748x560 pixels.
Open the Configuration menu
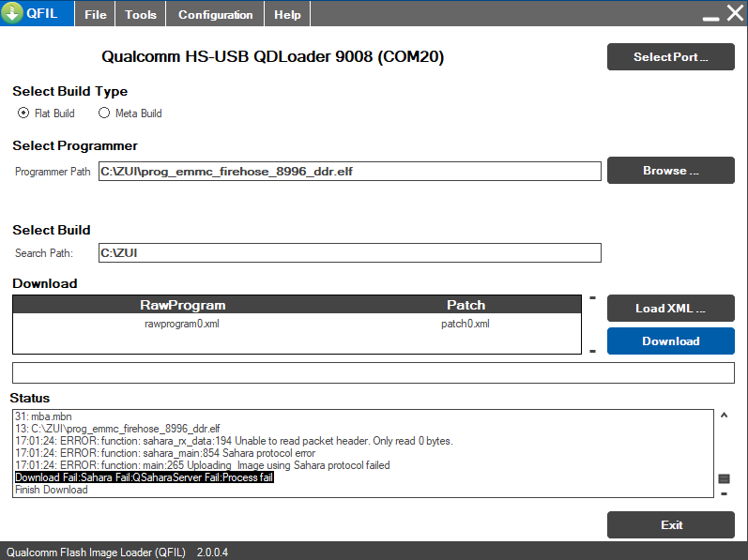pos(215,14)
